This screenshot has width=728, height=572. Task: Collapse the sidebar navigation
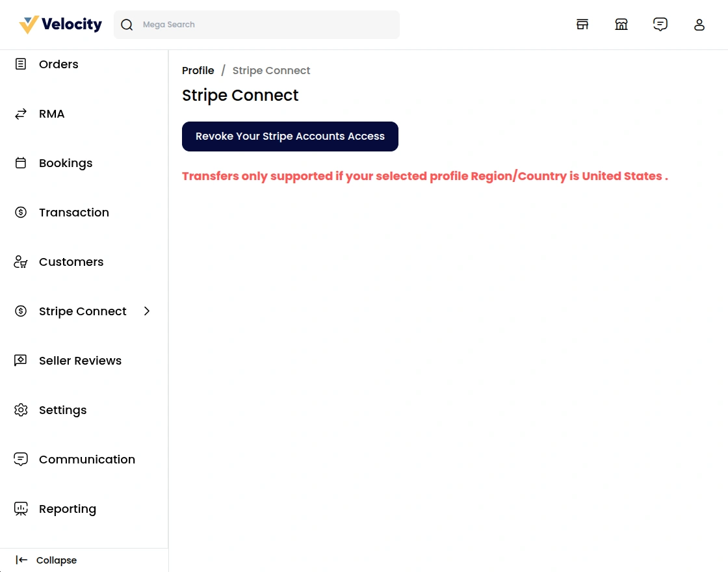coord(47,560)
